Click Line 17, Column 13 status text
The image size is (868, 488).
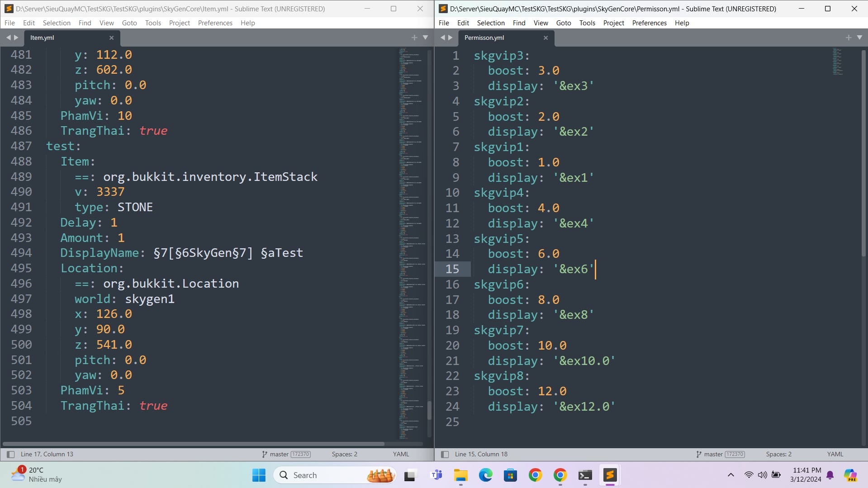coord(47,454)
